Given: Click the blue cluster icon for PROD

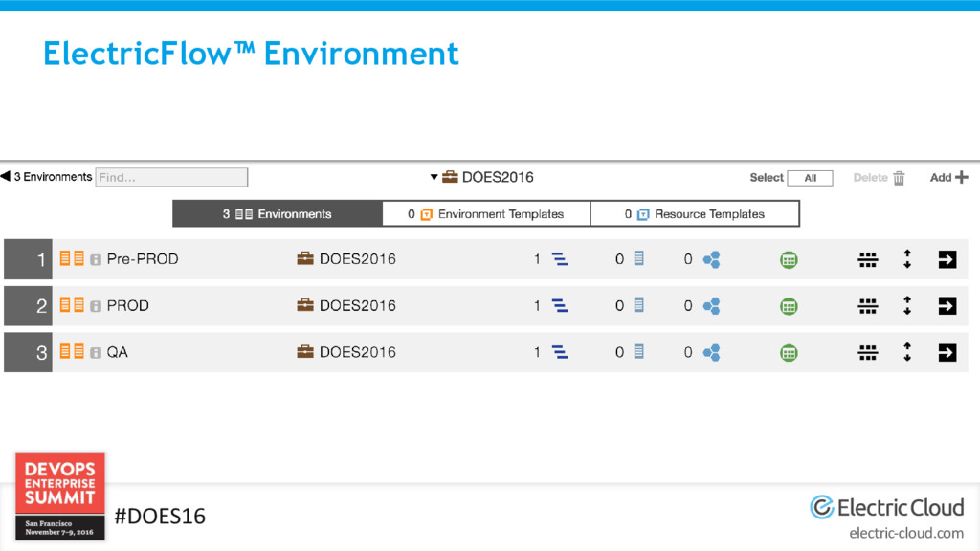Looking at the screenshot, I should [711, 306].
